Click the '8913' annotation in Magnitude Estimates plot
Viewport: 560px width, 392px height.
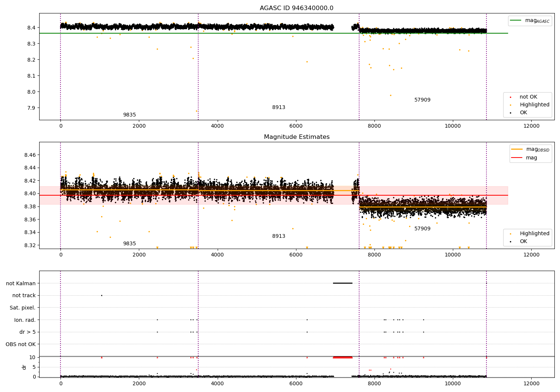(279, 236)
